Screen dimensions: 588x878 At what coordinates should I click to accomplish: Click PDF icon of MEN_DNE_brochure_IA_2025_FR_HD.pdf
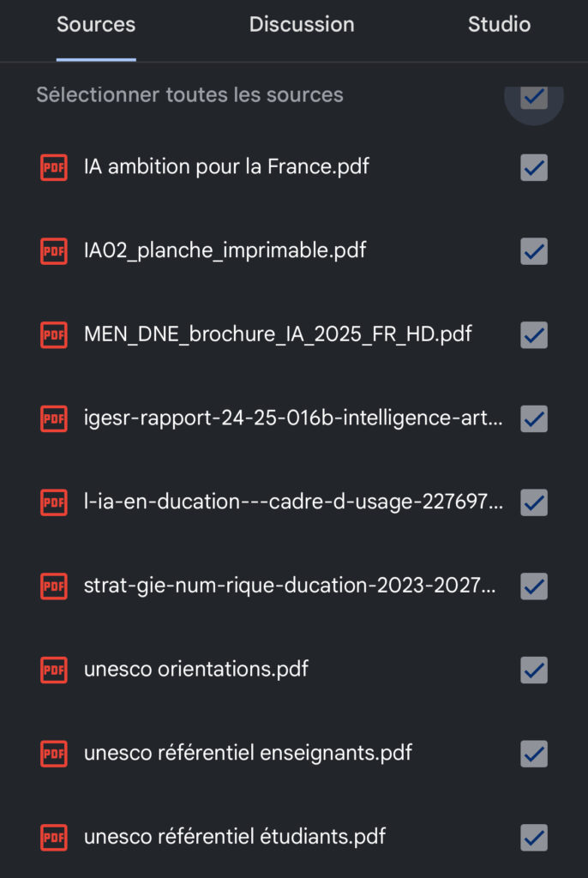pyautogui.click(x=54, y=334)
